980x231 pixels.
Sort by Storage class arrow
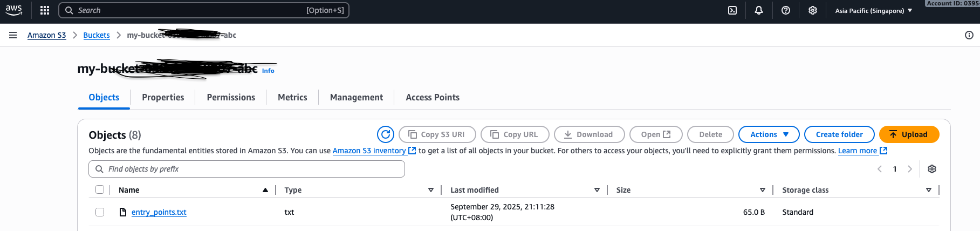point(929,190)
